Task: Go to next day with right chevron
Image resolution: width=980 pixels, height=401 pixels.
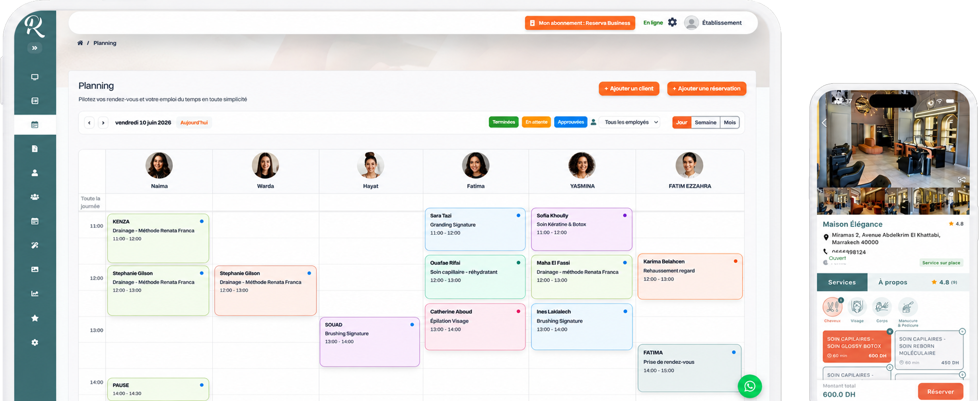Action: pyautogui.click(x=103, y=122)
